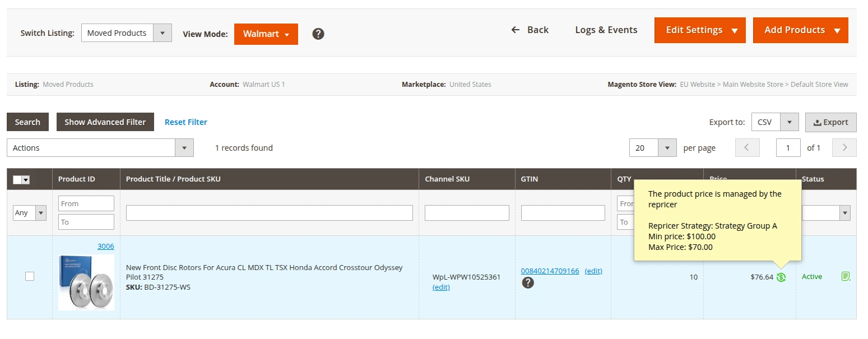Screen dimensions: 868x339
Task: Click the Back arrow button
Action: pos(530,30)
